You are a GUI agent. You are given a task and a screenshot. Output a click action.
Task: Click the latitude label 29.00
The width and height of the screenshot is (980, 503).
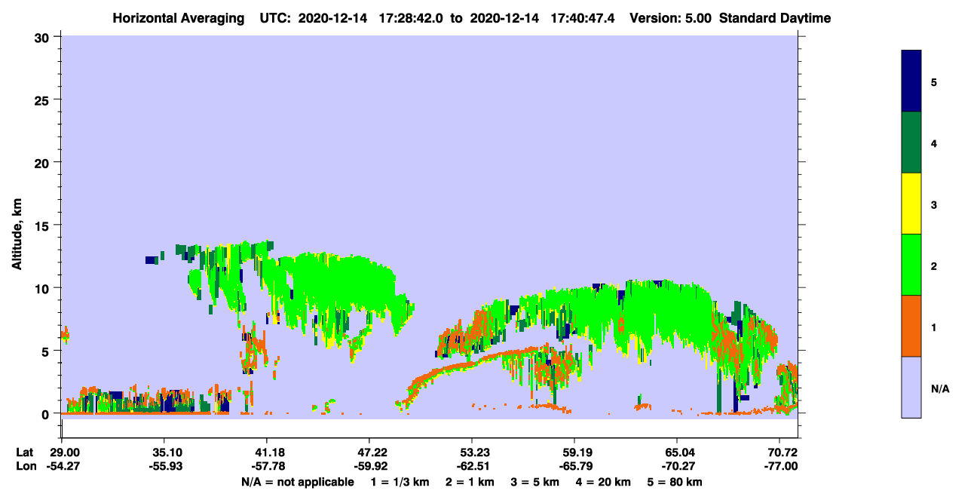(64, 452)
